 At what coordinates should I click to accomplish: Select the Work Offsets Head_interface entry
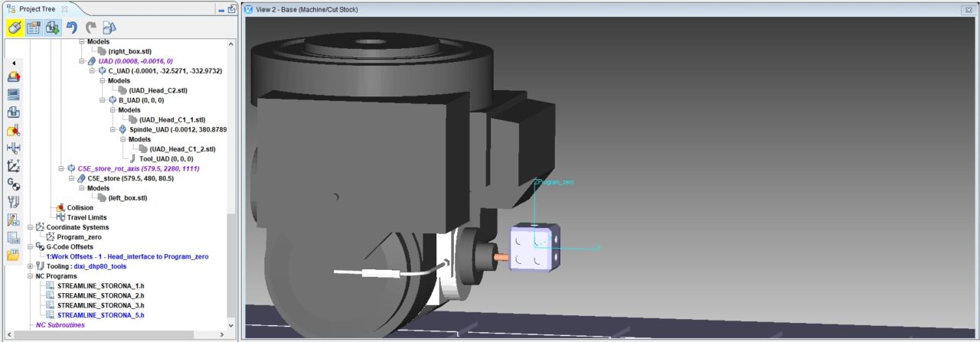[x=127, y=257]
